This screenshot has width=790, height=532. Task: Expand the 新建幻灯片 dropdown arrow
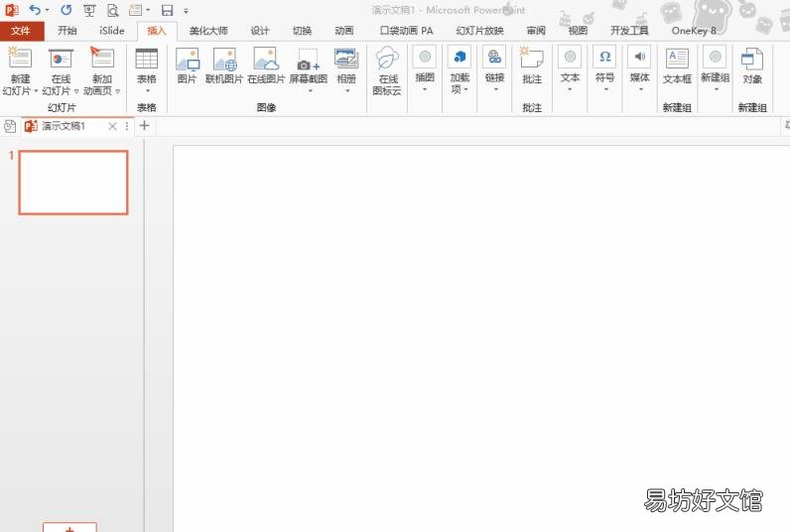[x=37, y=91]
